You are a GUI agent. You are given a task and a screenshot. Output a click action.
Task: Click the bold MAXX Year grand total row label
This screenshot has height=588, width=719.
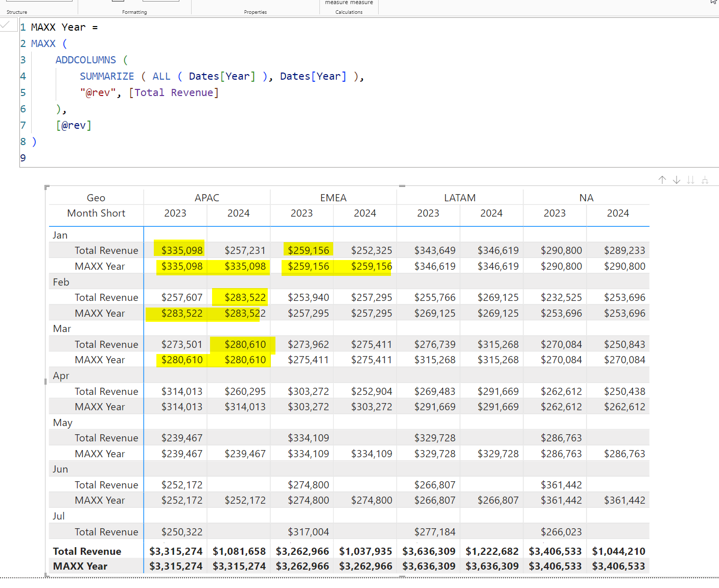[80, 566]
